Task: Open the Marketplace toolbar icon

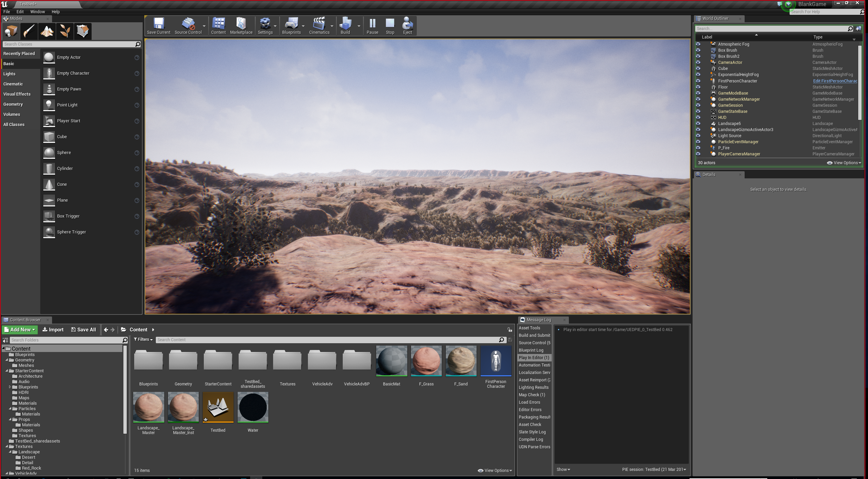Action: point(241,26)
